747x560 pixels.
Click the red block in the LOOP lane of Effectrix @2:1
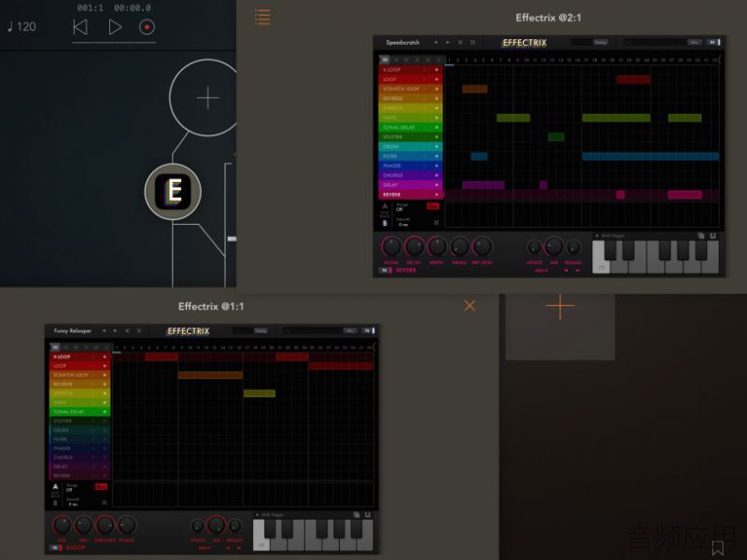pyautogui.click(x=633, y=79)
